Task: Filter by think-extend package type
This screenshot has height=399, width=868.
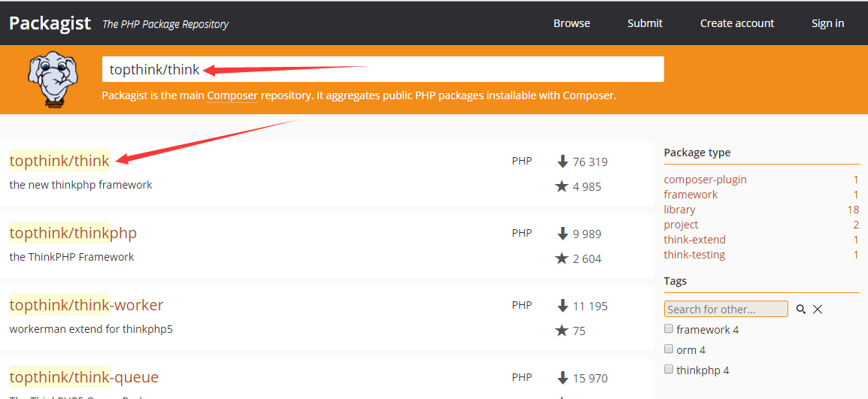Action: click(x=694, y=240)
